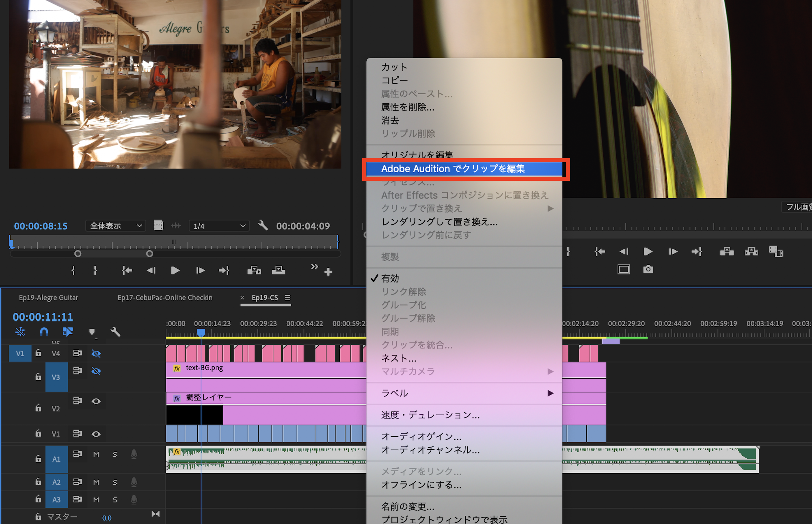Choose 速度・デュレーション... from context menu
The image size is (812, 524).
pos(430,415)
